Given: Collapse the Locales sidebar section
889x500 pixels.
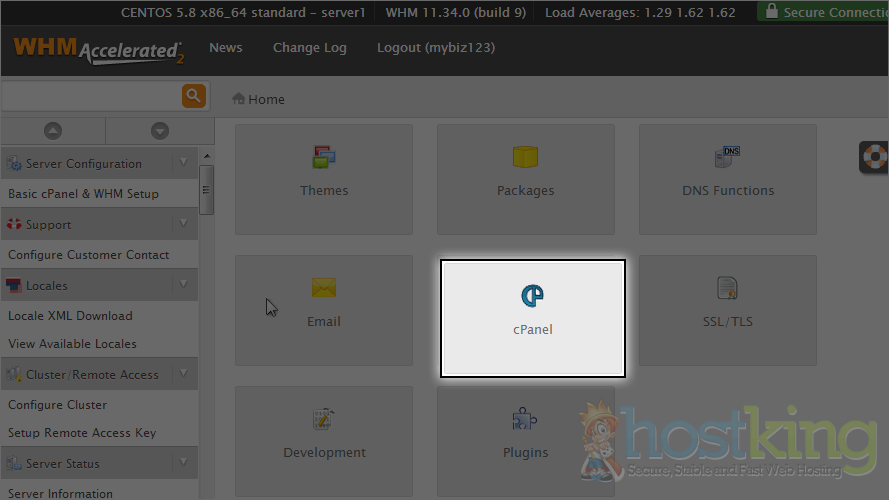Looking at the screenshot, I should [x=184, y=285].
